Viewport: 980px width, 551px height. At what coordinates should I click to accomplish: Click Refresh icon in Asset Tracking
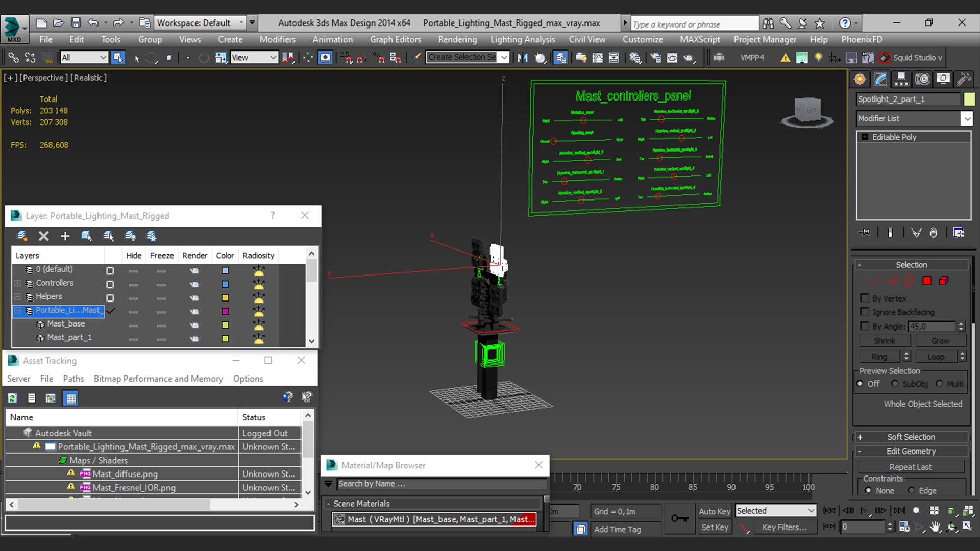pyautogui.click(x=13, y=398)
